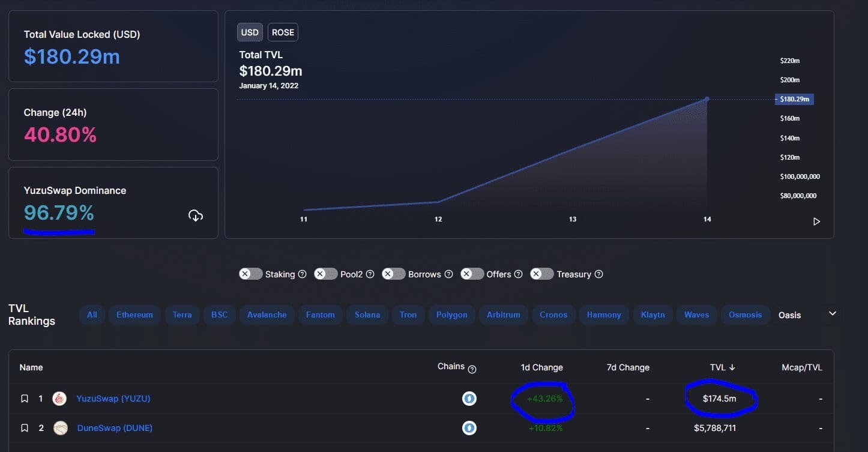Screen dimensions: 868x452
Task: Click the Oasis chain icon in YuzuSwap's row
Action: (x=469, y=398)
